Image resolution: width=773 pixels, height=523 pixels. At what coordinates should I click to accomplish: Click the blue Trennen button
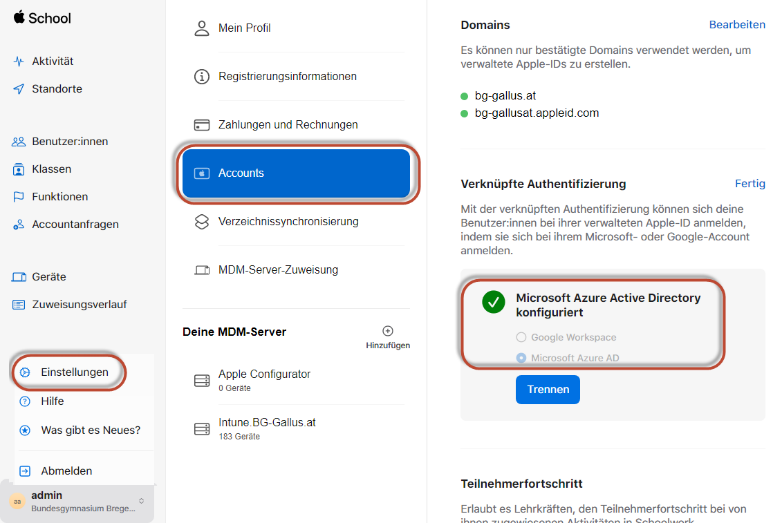(548, 389)
